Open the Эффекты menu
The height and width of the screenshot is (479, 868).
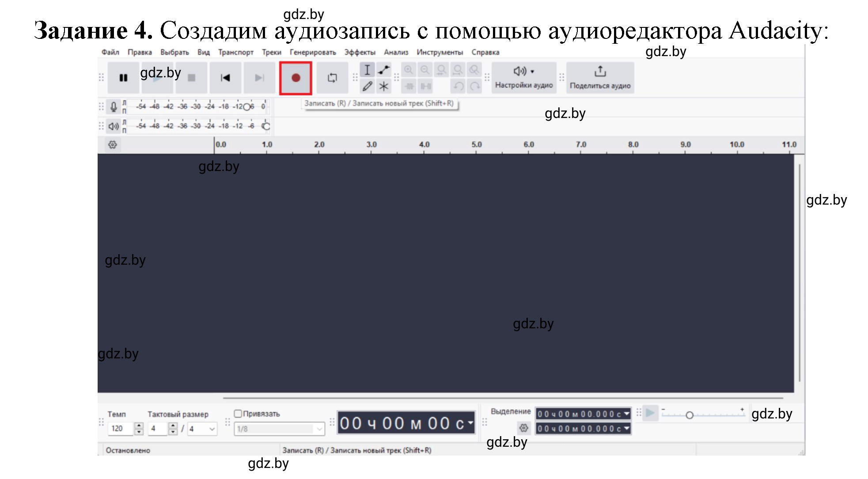pos(360,52)
